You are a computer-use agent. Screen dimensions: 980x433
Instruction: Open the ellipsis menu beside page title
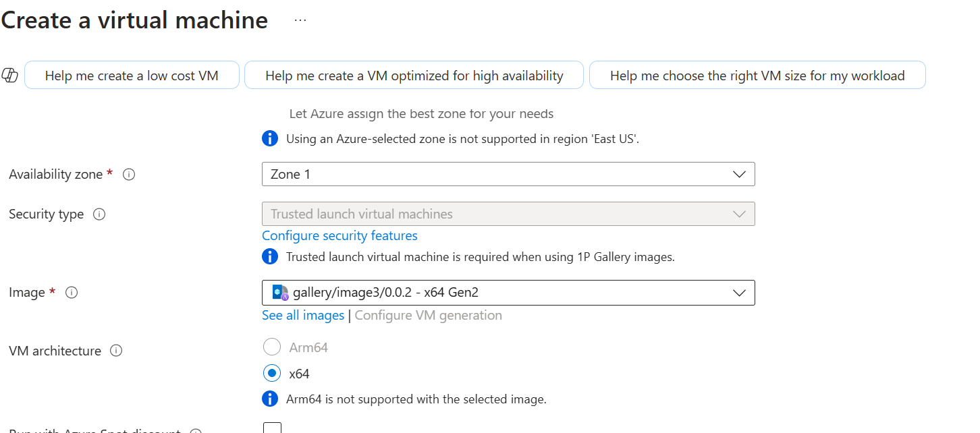click(300, 20)
